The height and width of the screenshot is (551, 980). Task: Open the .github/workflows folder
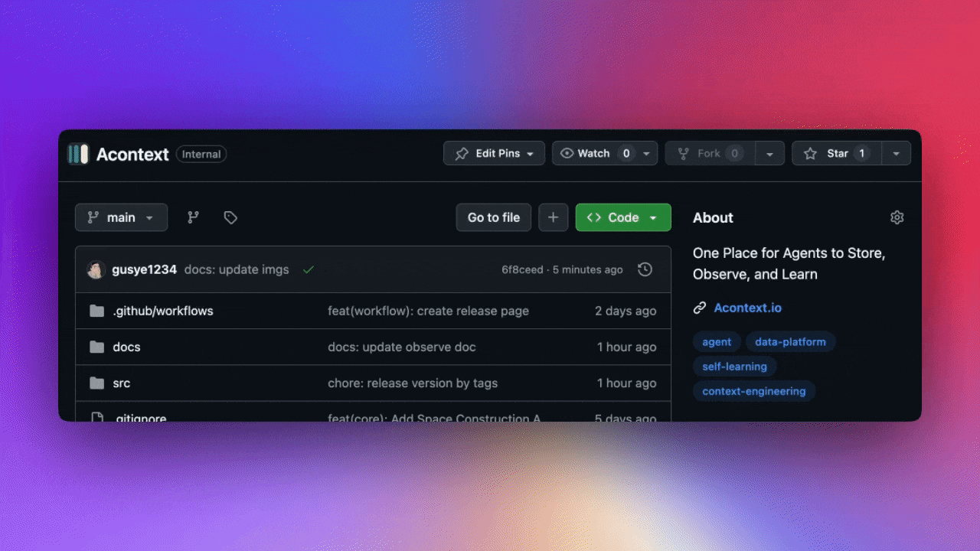pyautogui.click(x=162, y=311)
